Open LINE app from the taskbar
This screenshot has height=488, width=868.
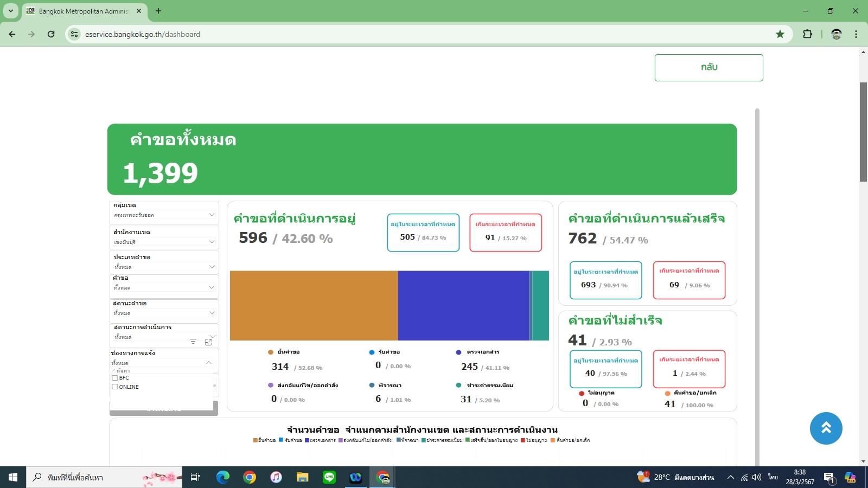pos(329,477)
